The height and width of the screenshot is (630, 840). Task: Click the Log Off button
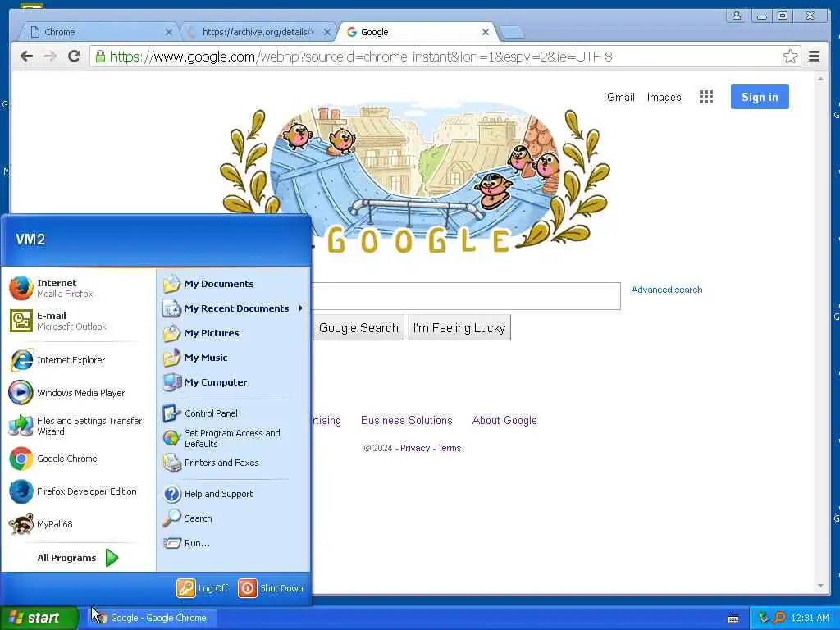click(203, 588)
